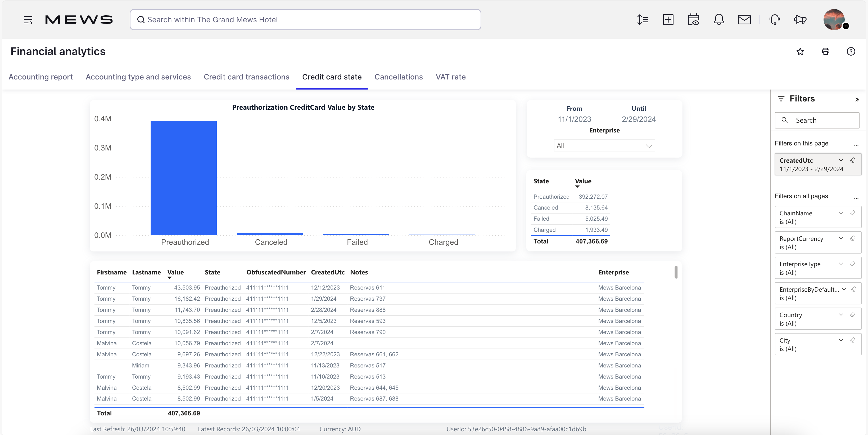Sort detail table by Enterprise column
The width and height of the screenshot is (868, 435).
(613, 272)
